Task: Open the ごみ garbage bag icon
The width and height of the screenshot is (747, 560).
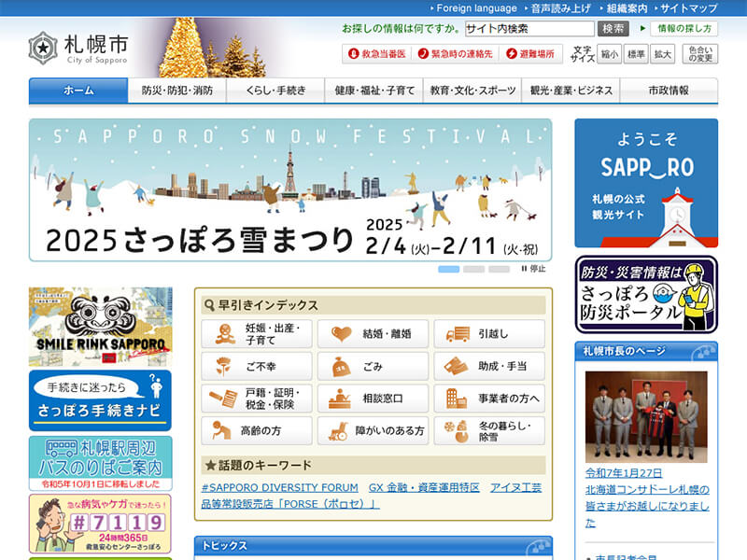Action: [x=341, y=366]
